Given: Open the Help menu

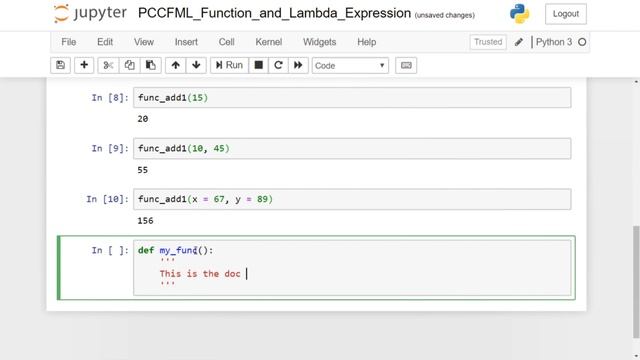Looking at the screenshot, I should tap(367, 42).
